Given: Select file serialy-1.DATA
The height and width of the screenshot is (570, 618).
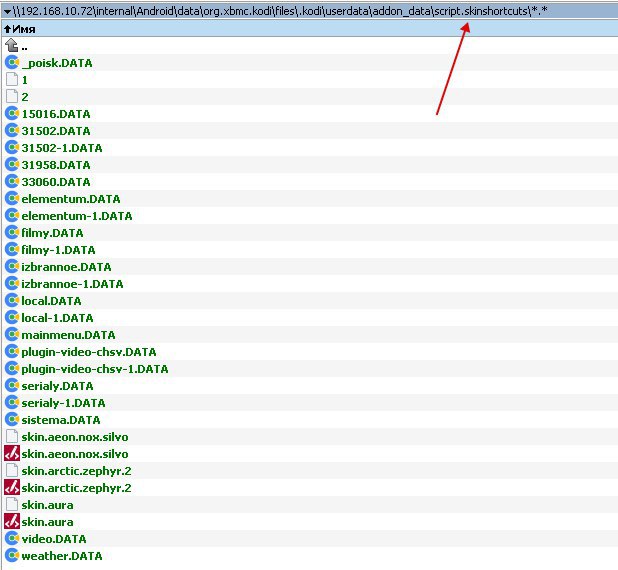Looking at the screenshot, I should (x=63, y=402).
